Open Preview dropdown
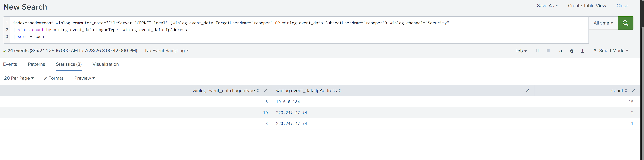Screen dimensions: 644x160 (x=84, y=78)
